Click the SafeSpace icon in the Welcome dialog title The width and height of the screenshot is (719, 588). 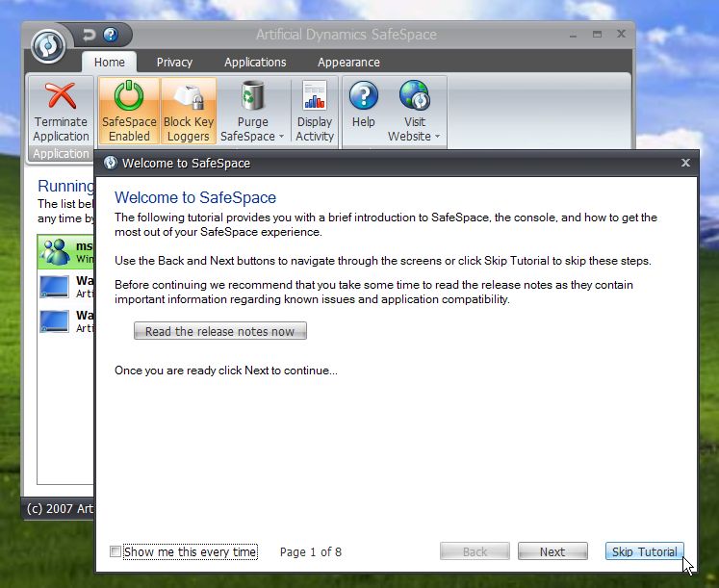tap(110, 163)
